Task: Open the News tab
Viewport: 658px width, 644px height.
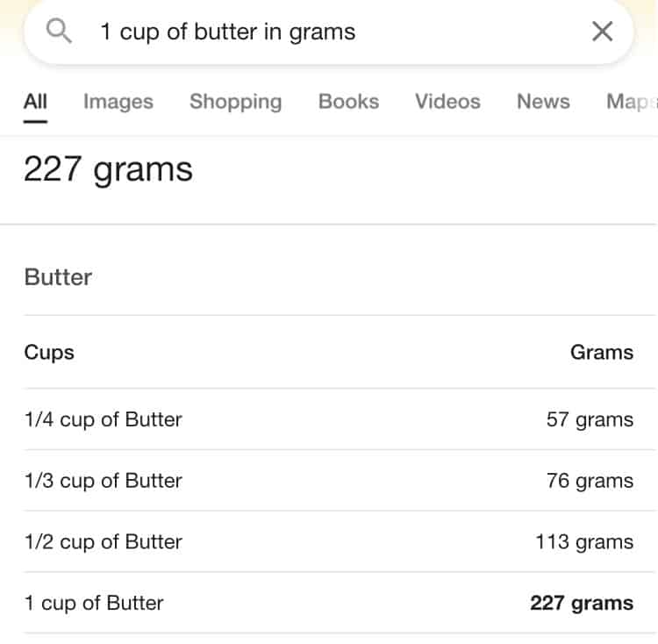Action: pyautogui.click(x=543, y=102)
